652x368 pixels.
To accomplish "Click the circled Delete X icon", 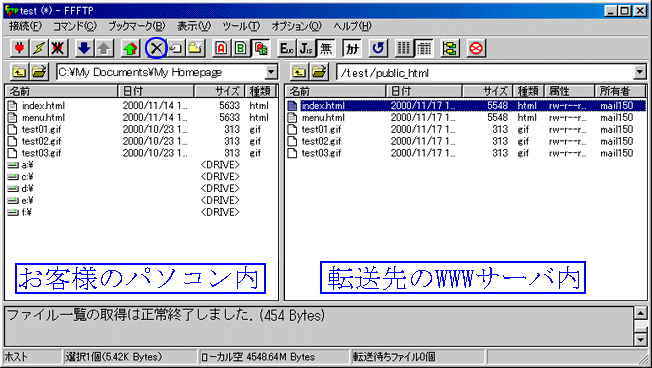I will coord(156,48).
